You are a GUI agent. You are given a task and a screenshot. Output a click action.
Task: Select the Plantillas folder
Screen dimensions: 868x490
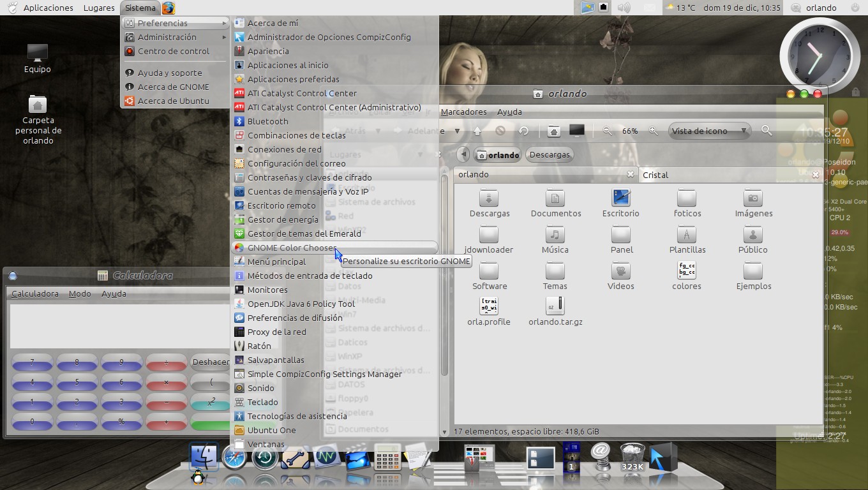coord(687,240)
